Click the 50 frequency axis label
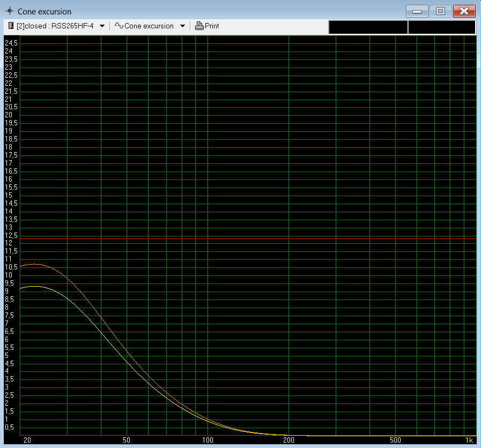This screenshot has height=448, width=481. click(x=127, y=440)
